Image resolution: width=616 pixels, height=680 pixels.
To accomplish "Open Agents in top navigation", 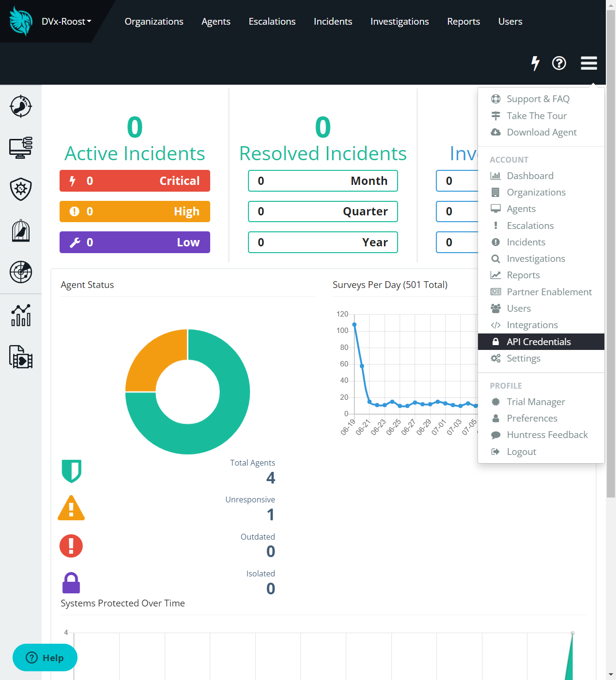I will pos(216,21).
